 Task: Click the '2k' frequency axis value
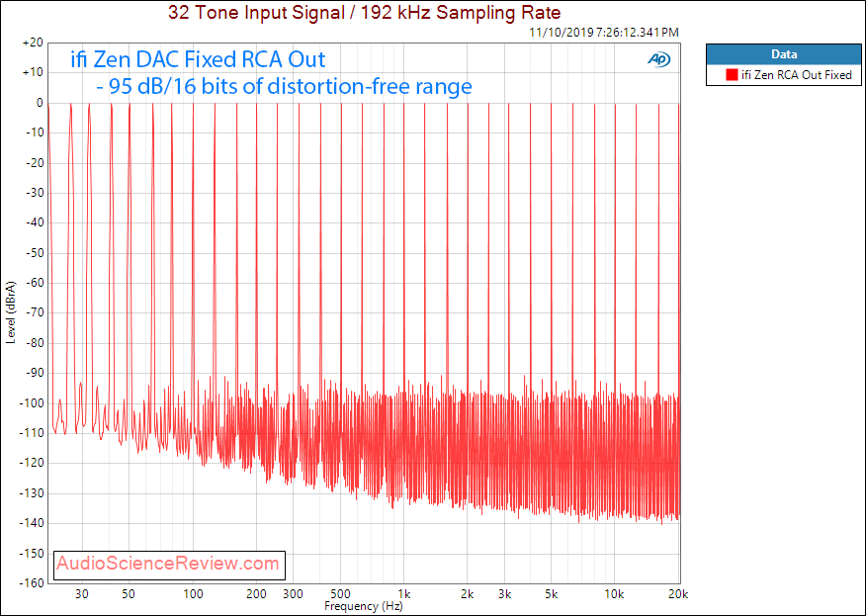coord(468,594)
